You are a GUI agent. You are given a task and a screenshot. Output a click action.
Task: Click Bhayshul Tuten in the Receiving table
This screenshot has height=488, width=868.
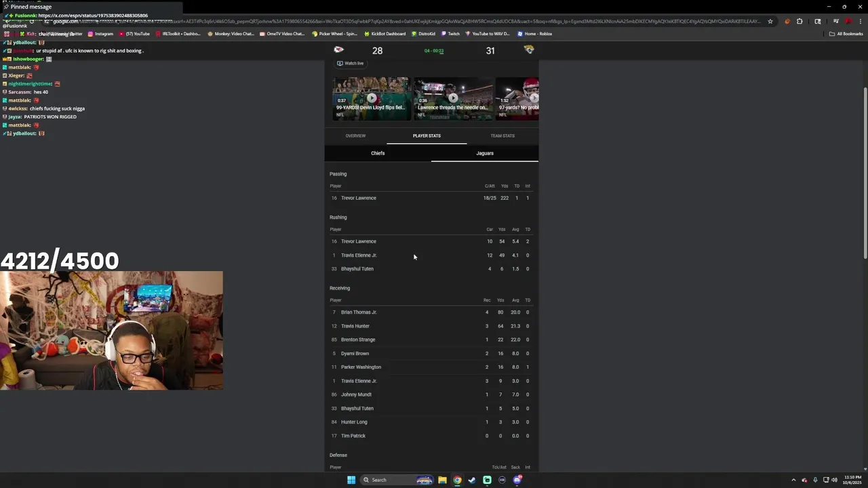pos(357,409)
